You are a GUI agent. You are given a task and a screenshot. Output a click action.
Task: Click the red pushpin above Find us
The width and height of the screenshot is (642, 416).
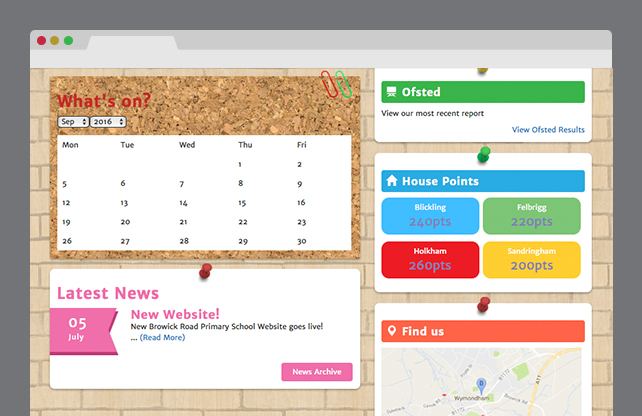(484, 303)
